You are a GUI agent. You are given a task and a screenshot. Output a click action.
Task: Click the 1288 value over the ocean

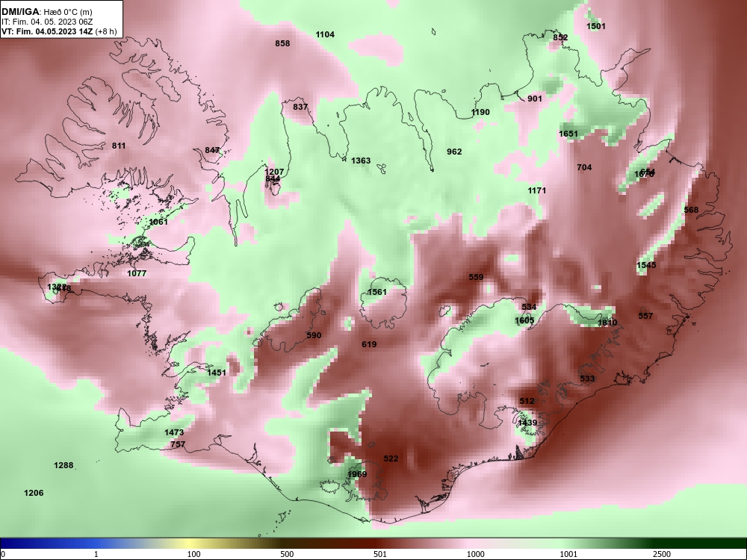(63, 465)
